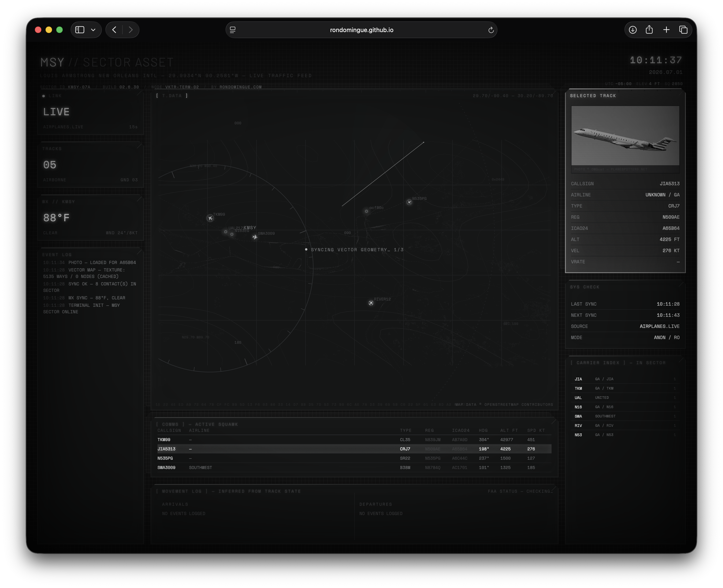Open the RONDOMINGUE.COM link in the header
The height and width of the screenshot is (588, 723).
(x=240, y=87)
